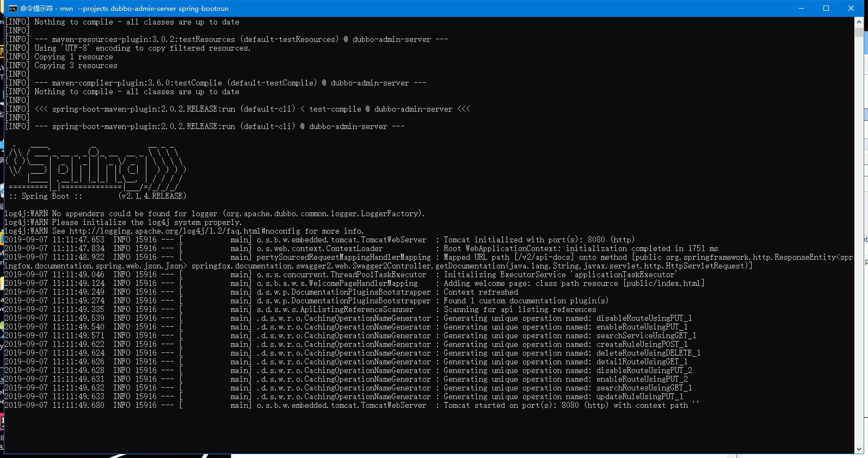
Task: Click timestamp '2019-09-07 11:11:49.680'
Action: click(x=54, y=405)
